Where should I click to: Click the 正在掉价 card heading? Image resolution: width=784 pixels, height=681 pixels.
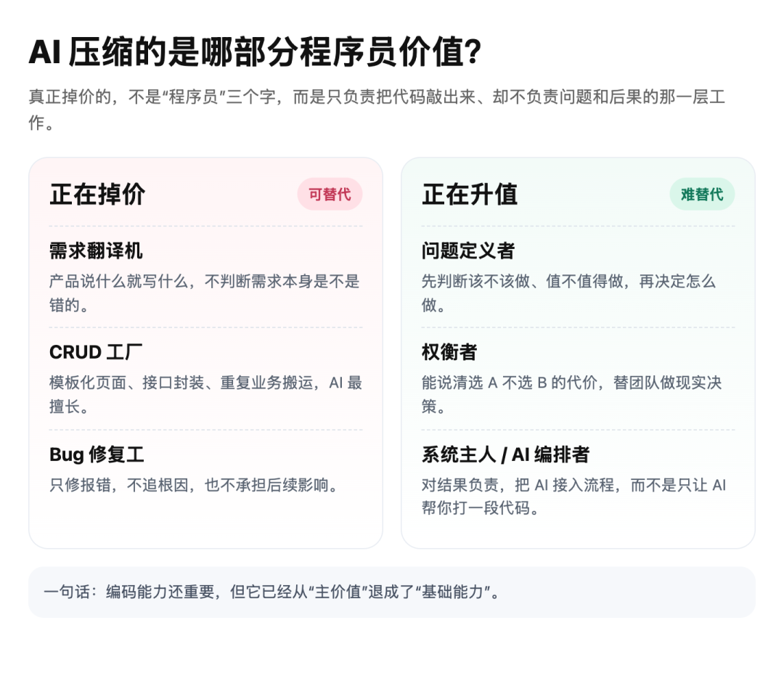(97, 194)
